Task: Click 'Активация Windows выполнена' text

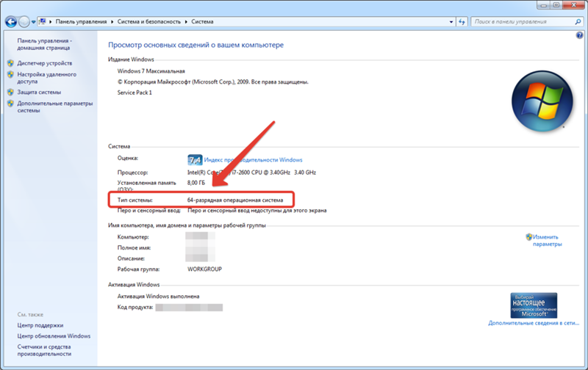Action: 158,297
